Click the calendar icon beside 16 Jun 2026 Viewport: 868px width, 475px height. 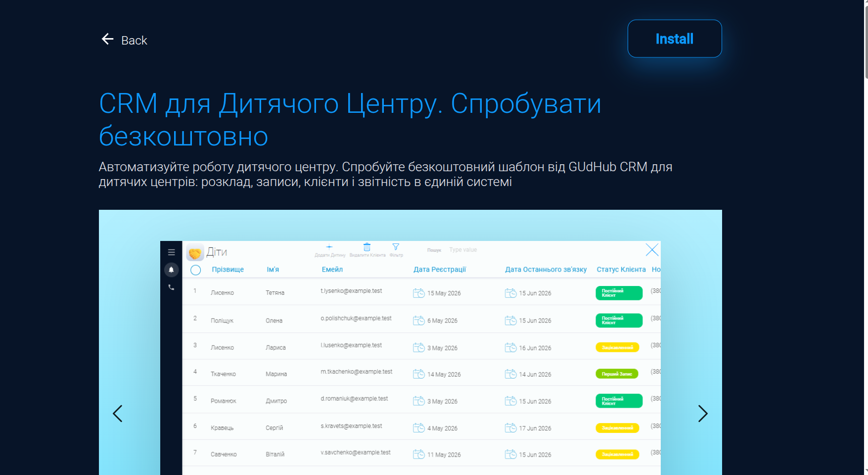(510, 348)
